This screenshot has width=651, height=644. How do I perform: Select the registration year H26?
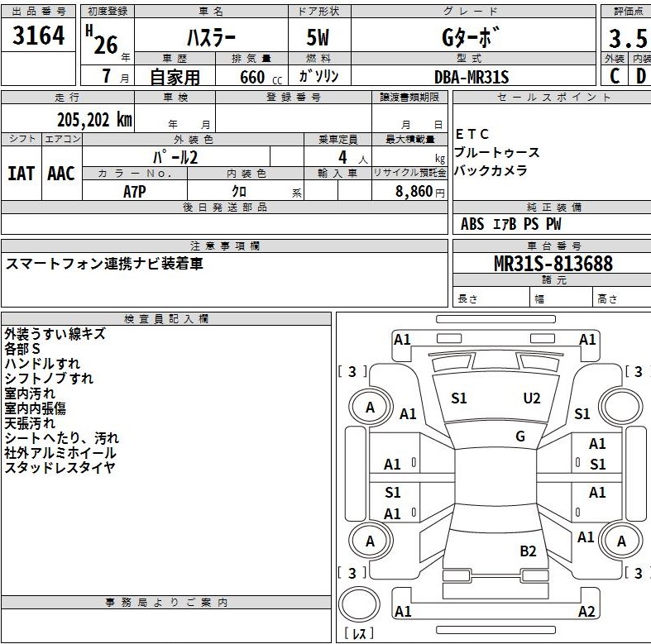pos(103,41)
